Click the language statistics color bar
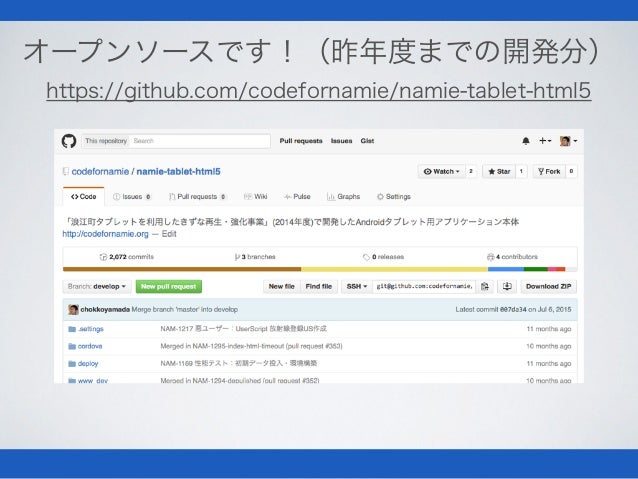Viewport: 638px width, 479px height. tap(320, 269)
